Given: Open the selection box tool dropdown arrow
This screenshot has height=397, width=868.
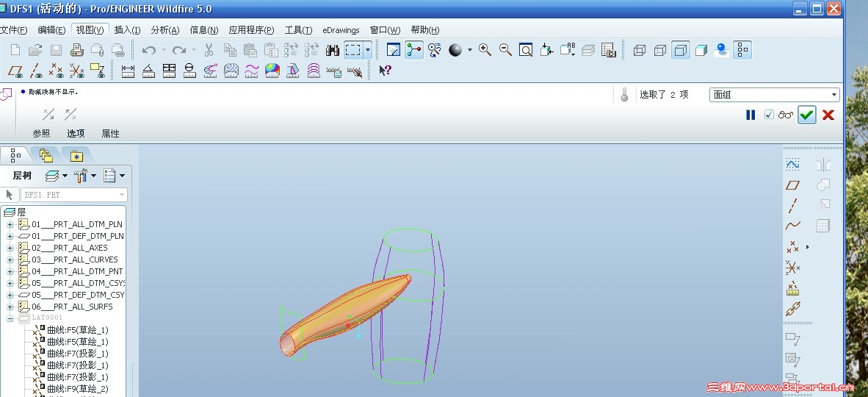Looking at the screenshot, I should tap(368, 51).
